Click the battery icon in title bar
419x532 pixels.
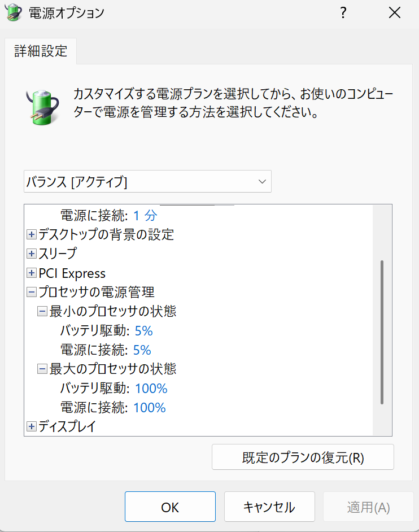pyautogui.click(x=14, y=12)
